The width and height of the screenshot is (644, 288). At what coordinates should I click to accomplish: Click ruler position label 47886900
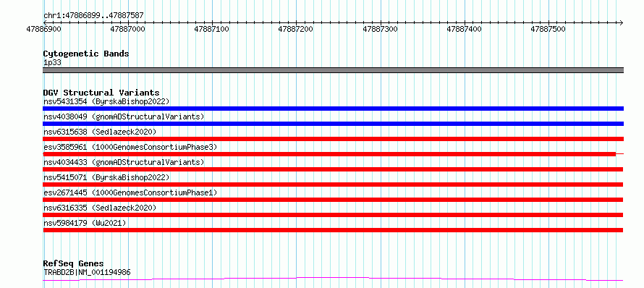coord(43,29)
